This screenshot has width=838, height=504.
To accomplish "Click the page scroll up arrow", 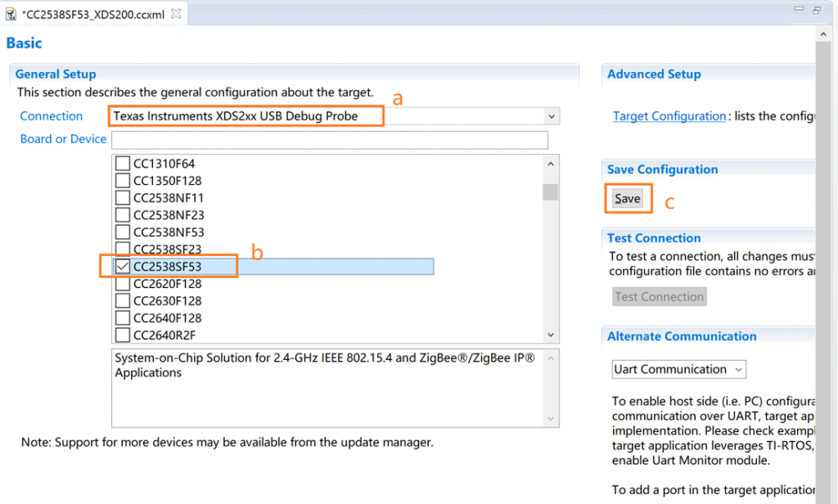I will pos(823,34).
